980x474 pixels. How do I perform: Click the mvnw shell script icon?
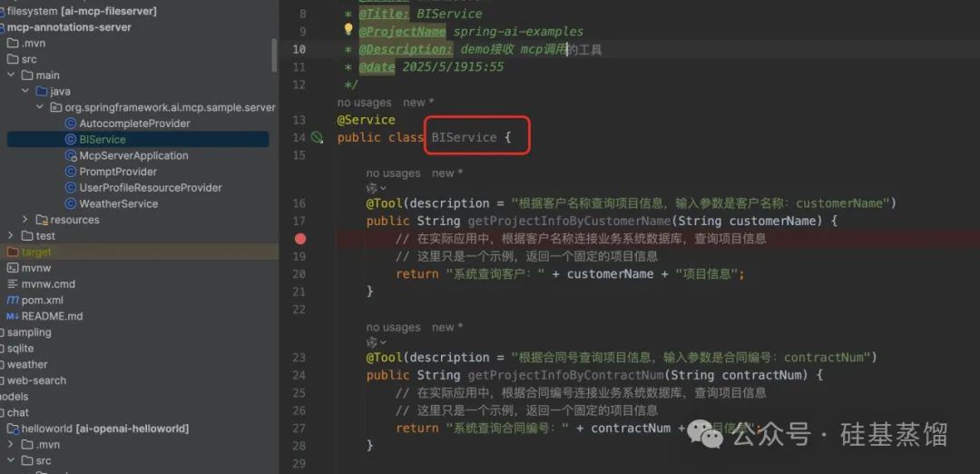click(13, 268)
